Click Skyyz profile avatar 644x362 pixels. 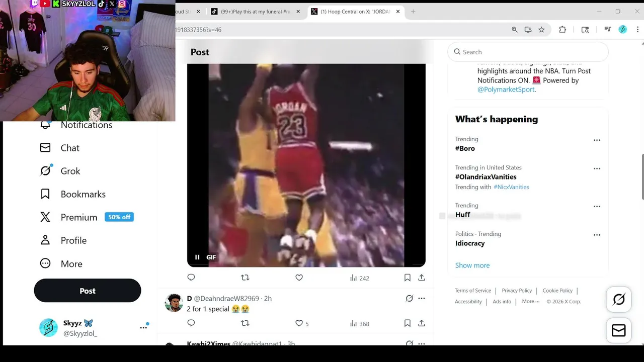[x=48, y=327]
